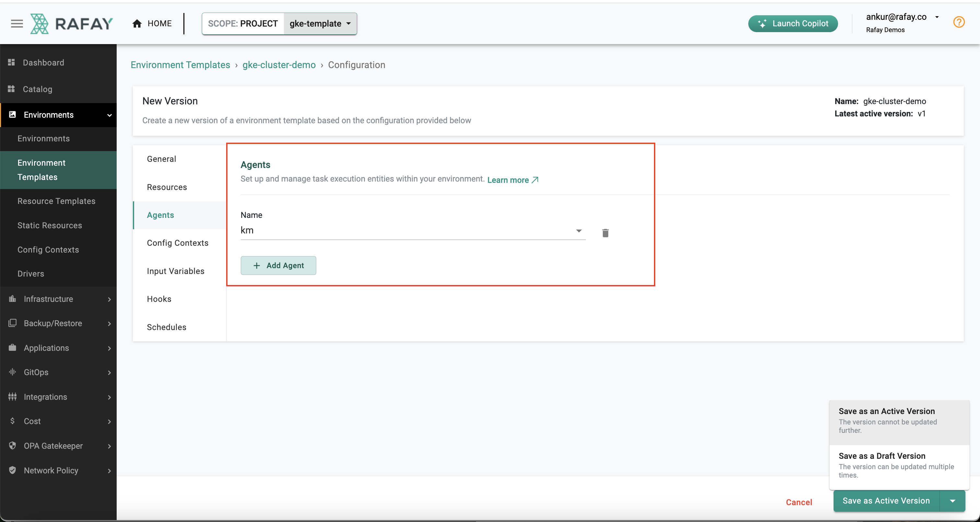
Task: Open Drivers in sidebar
Action: coord(58,274)
